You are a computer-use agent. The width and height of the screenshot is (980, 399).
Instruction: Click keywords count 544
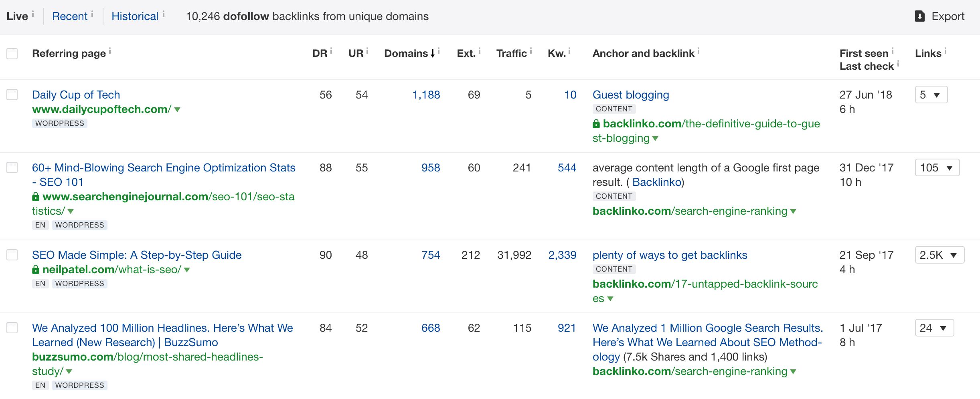[x=567, y=167]
